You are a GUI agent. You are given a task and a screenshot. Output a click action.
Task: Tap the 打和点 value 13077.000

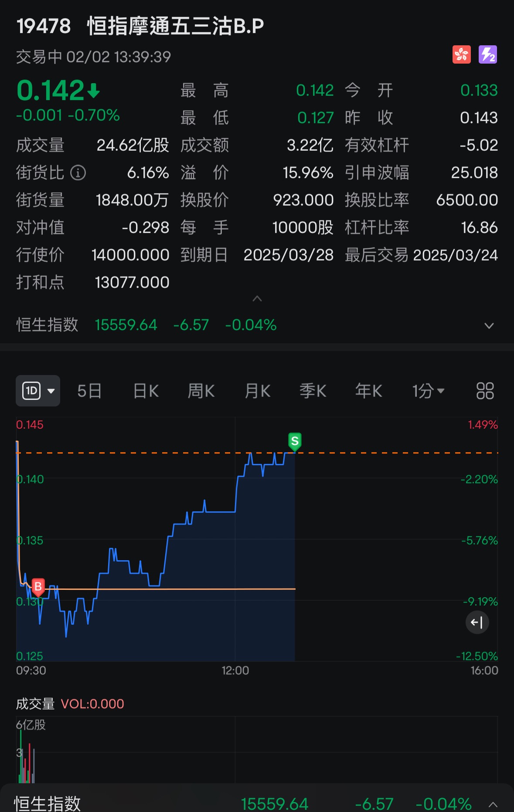point(132,282)
